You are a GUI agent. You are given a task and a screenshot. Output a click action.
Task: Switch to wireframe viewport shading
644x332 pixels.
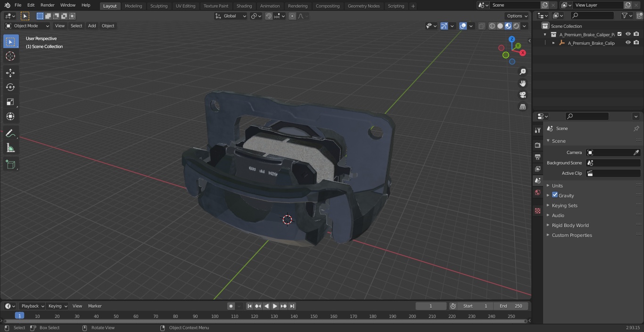tap(492, 26)
